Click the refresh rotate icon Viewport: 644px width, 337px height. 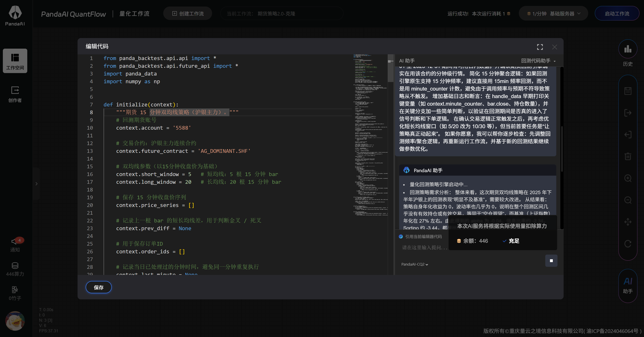tap(628, 244)
